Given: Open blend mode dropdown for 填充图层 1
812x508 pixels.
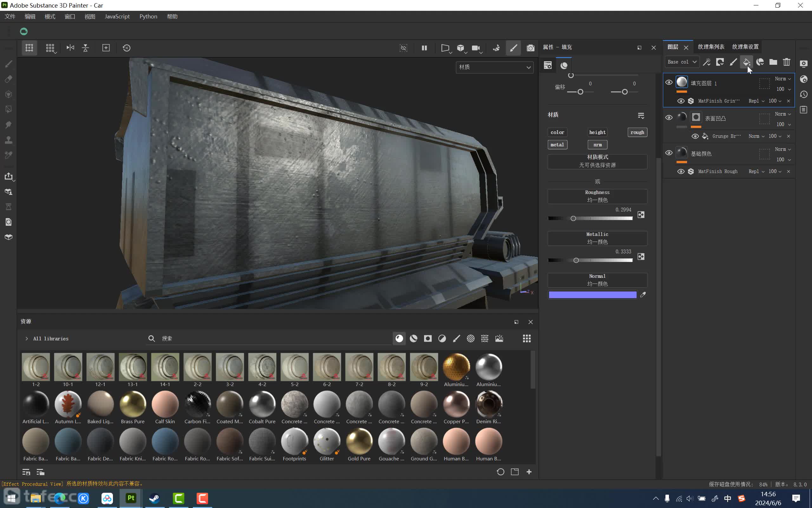Looking at the screenshot, I should pyautogui.click(x=783, y=79).
